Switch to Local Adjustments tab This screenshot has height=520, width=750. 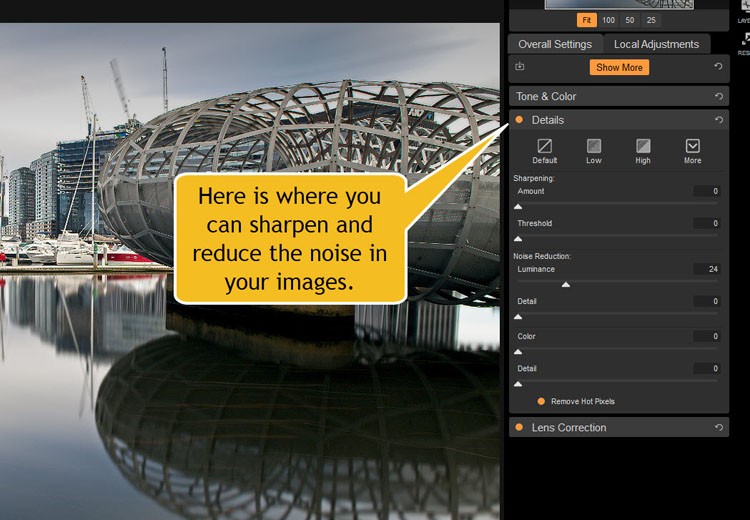[x=656, y=44]
